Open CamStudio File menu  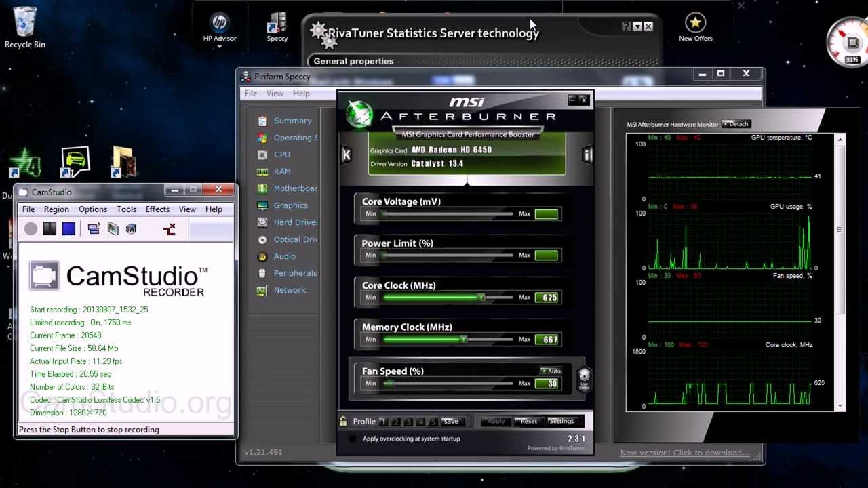click(x=28, y=209)
